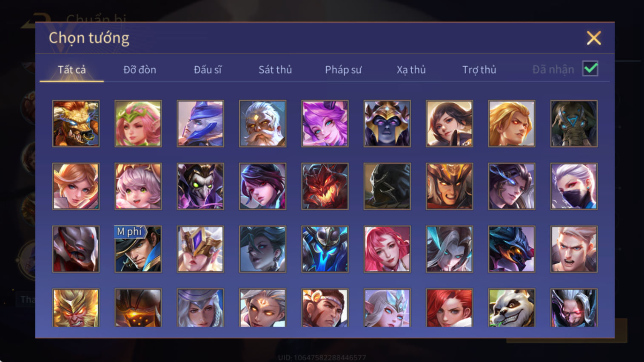Pick the golden monkey king hero
Image resolution: width=644 pixels, height=362 pixels.
pos(76,308)
